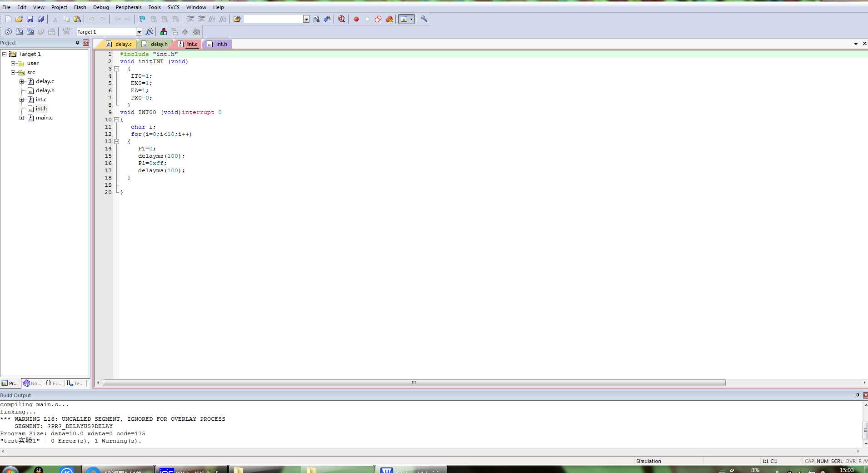Indent the selected lines
The width and height of the screenshot is (868, 473).
(x=190, y=19)
